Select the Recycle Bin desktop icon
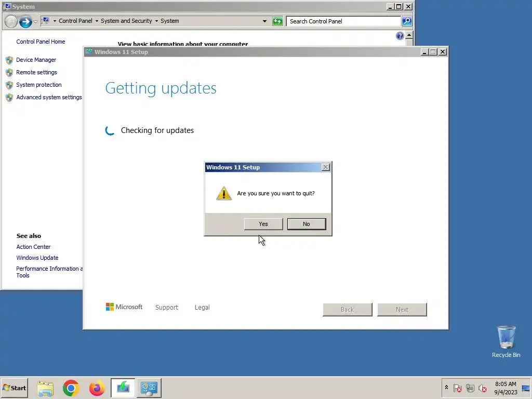Viewport: 532px width, 399px height. click(506, 342)
